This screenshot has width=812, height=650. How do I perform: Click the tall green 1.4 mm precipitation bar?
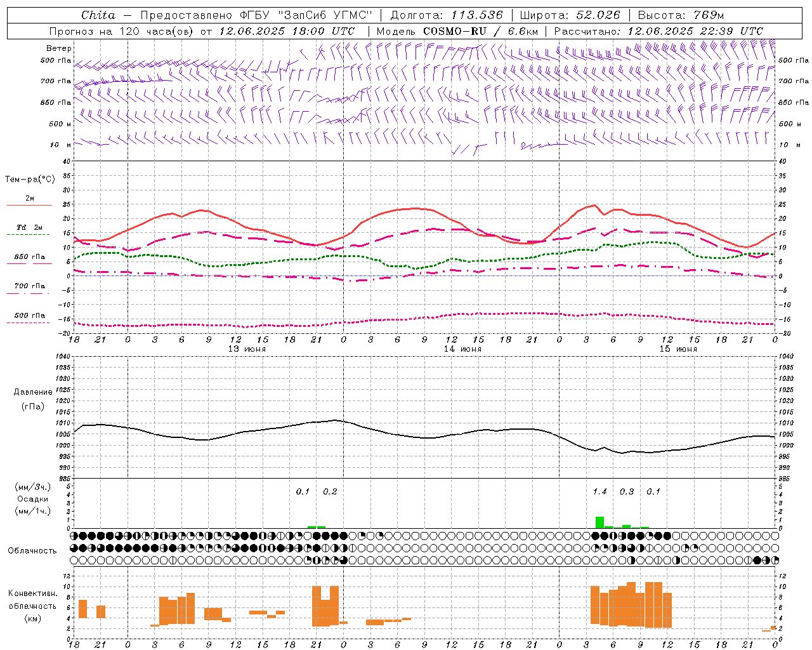(x=599, y=522)
